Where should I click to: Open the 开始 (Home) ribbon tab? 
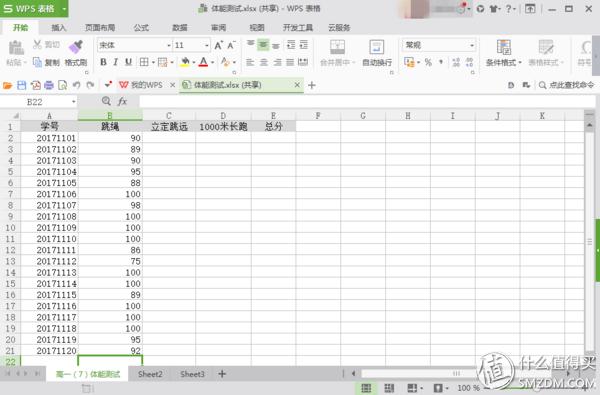click(20, 28)
